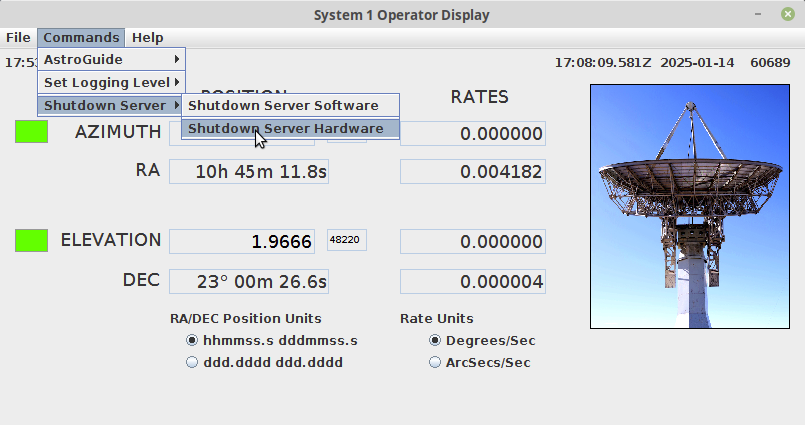Open the File menu

click(18, 37)
